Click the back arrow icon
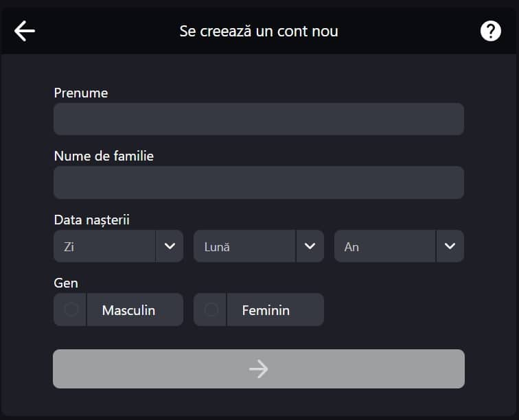The image size is (519, 420). pyautogui.click(x=25, y=31)
